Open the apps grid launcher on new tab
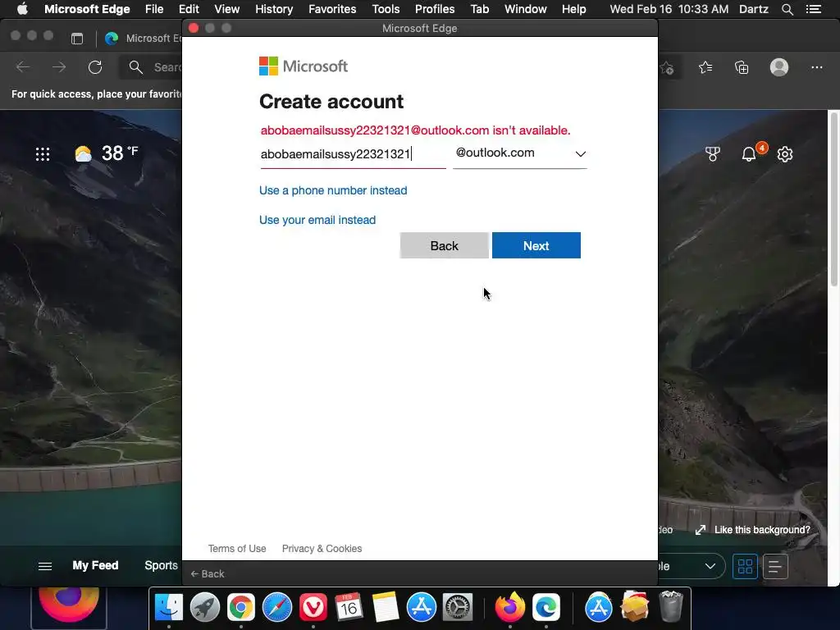This screenshot has height=630, width=840. pyautogui.click(x=43, y=154)
